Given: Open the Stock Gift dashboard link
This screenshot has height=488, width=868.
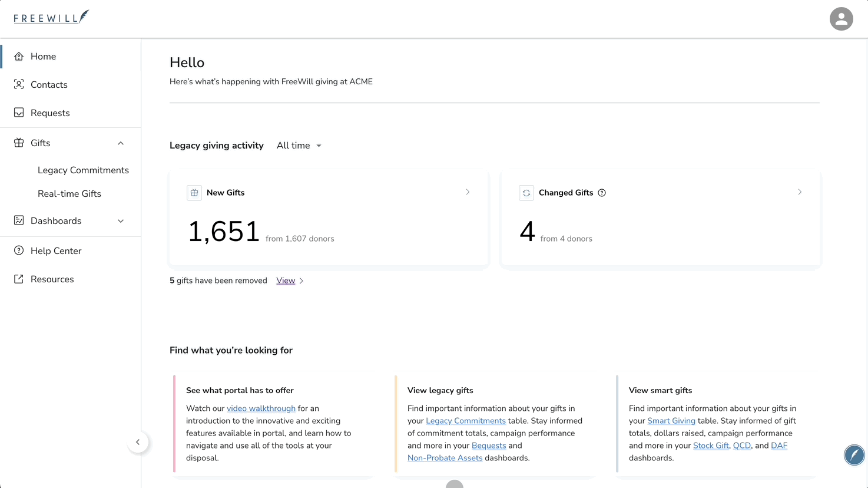Looking at the screenshot, I should 711,446.
